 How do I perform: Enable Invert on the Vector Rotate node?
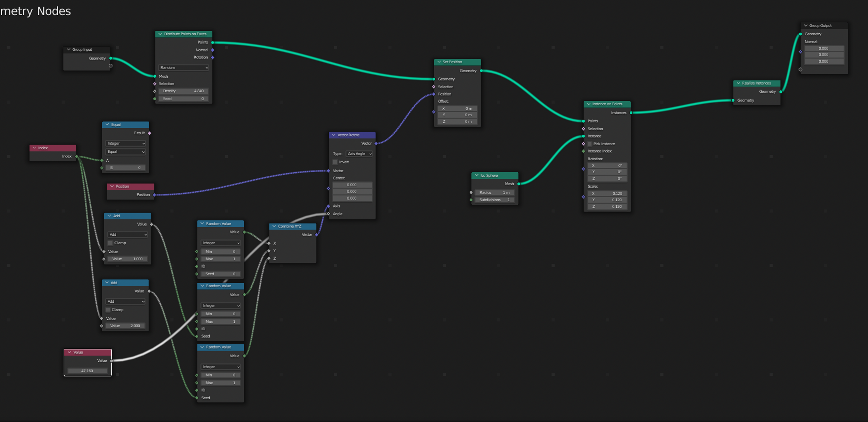pyautogui.click(x=335, y=162)
